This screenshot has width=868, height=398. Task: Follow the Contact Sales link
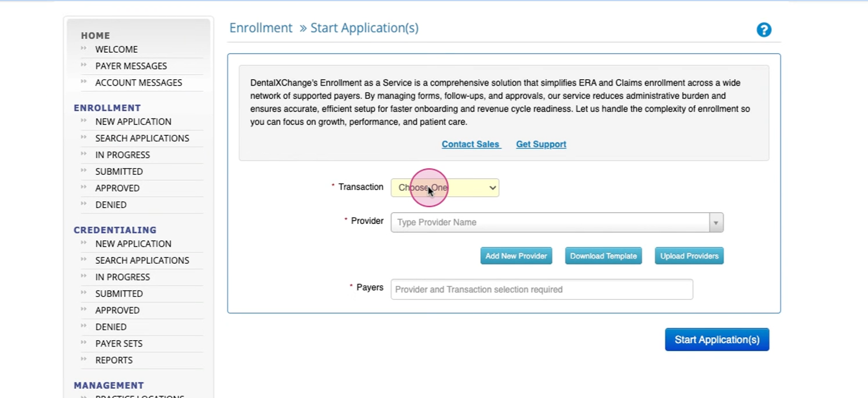(x=470, y=144)
